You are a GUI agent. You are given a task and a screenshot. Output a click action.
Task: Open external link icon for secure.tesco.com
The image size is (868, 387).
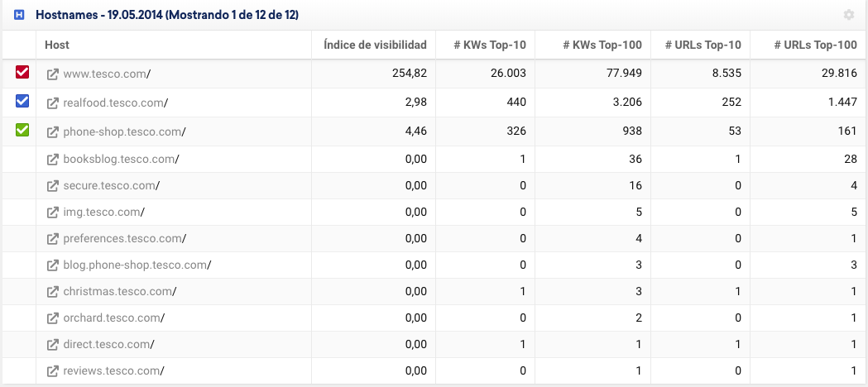(x=52, y=186)
